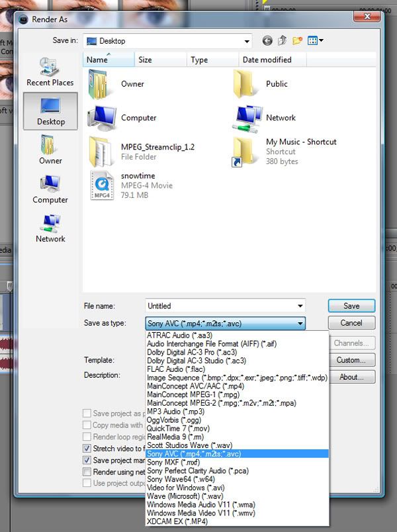
Task: Choose Dolby Digital AC-3 Studio format
Action: pyautogui.click(x=237, y=361)
